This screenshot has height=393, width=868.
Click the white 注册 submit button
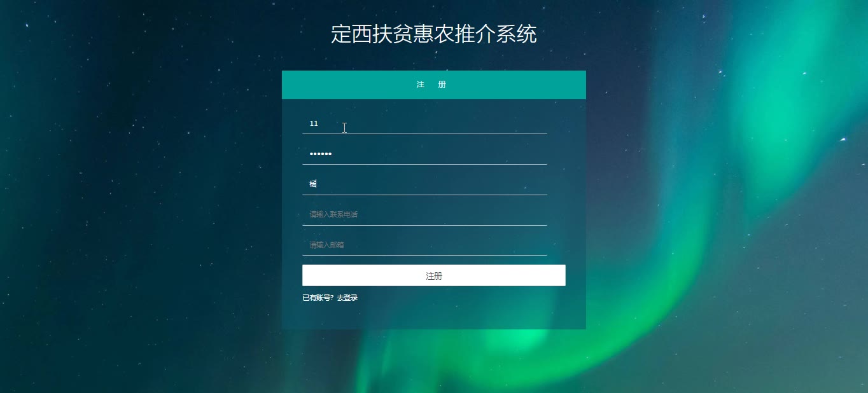[x=433, y=275]
